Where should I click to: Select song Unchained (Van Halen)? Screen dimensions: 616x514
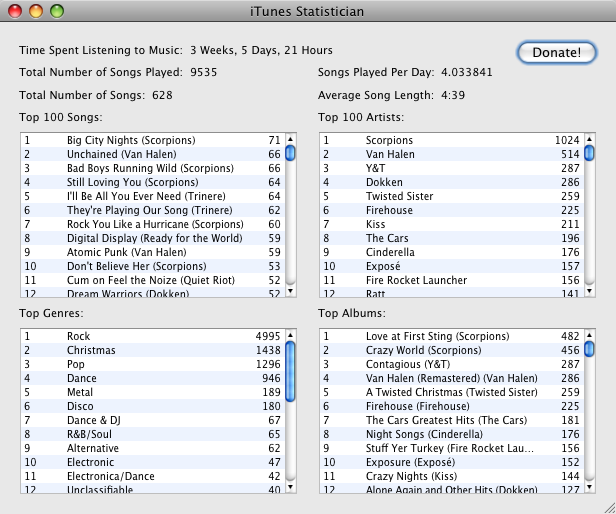153,154
